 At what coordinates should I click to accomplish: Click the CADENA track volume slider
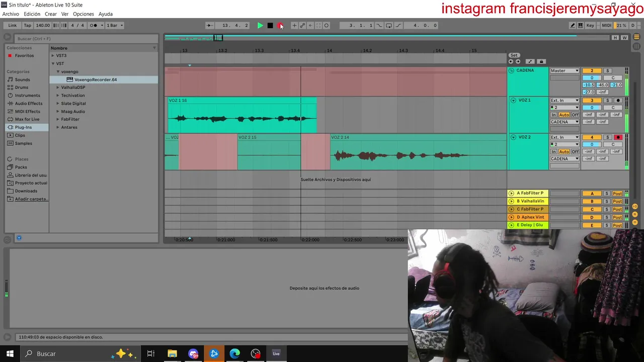(592, 78)
